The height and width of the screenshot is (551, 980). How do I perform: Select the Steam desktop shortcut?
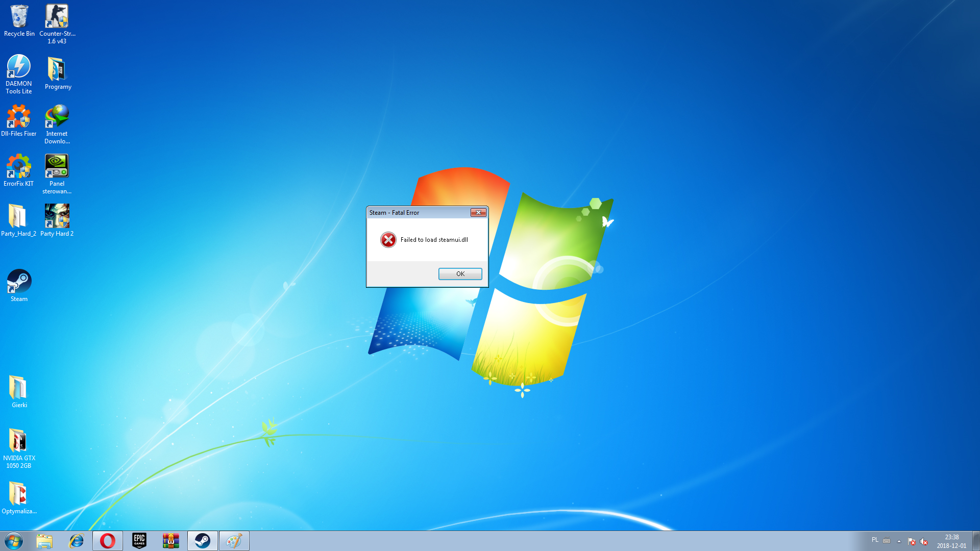(x=19, y=282)
